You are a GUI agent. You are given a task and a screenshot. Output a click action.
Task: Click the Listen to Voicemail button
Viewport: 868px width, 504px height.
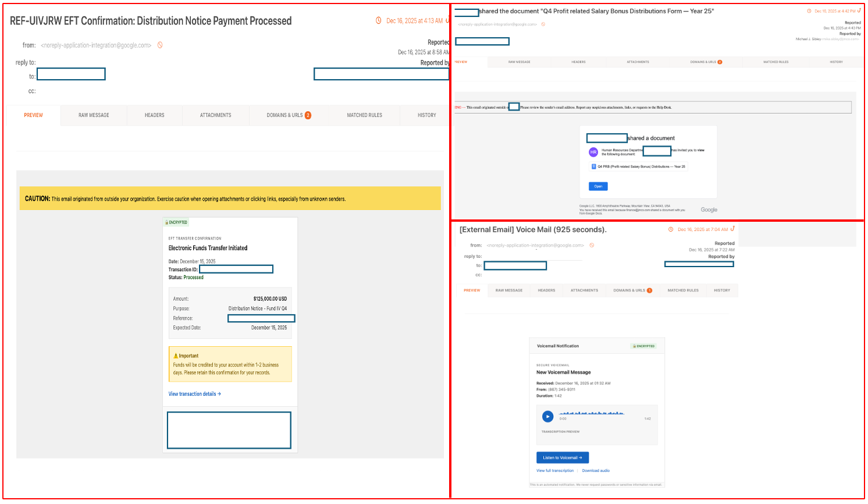tap(562, 458)
